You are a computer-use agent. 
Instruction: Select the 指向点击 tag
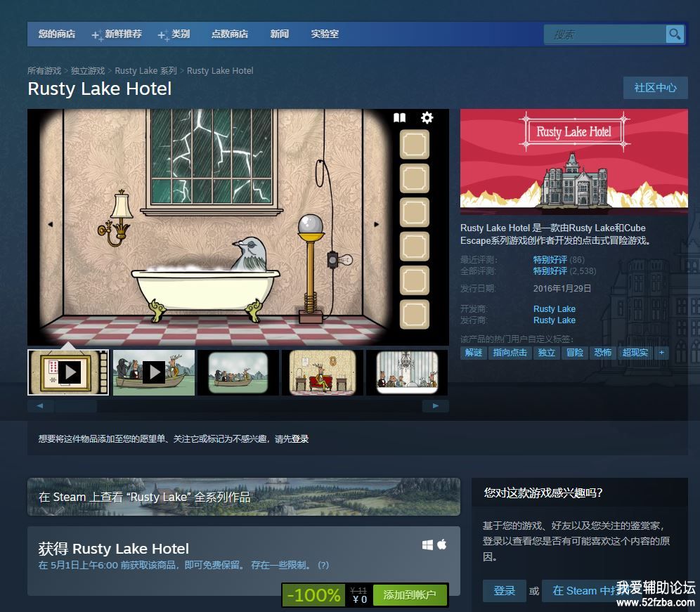[510, 353]
